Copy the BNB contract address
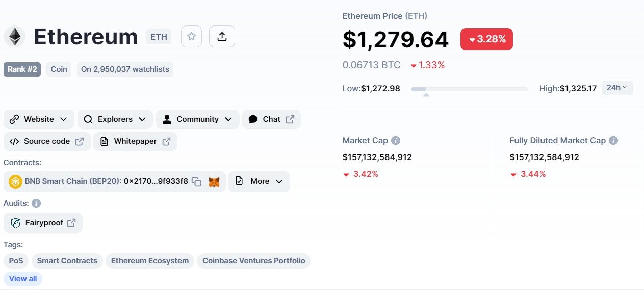644x290 pixels. click(x=196, y=182)
